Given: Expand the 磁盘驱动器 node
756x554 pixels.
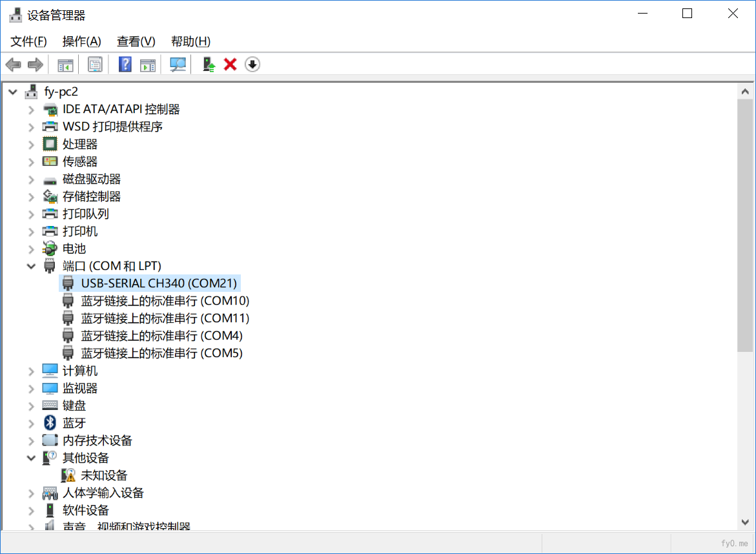Looking at the screenshot, I should [32, 180].
